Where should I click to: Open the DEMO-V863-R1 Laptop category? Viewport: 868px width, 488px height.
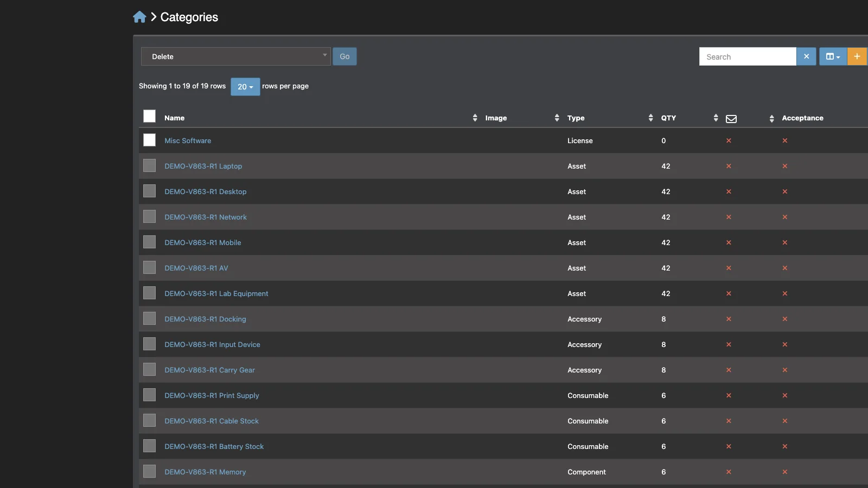pyautogui.click(x=203, y=166)
